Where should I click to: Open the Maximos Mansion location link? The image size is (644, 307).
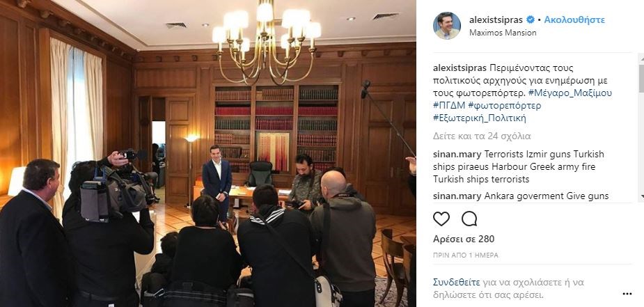point(503,33)
